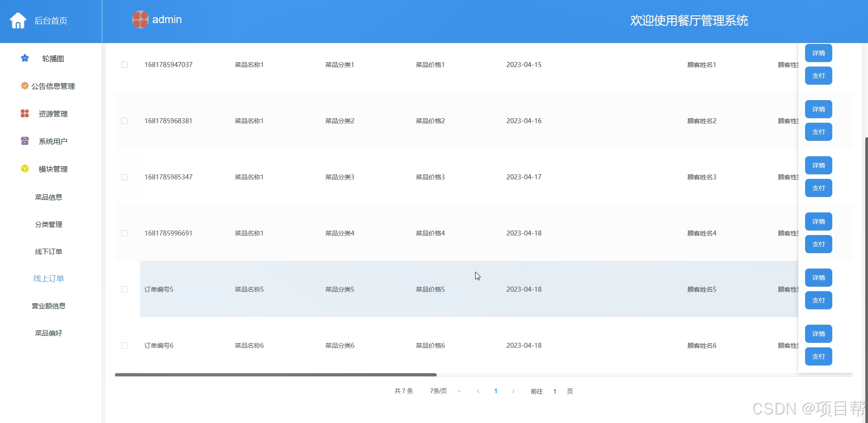
Task: Click order number 1681785996691
Action: (168, 233)
